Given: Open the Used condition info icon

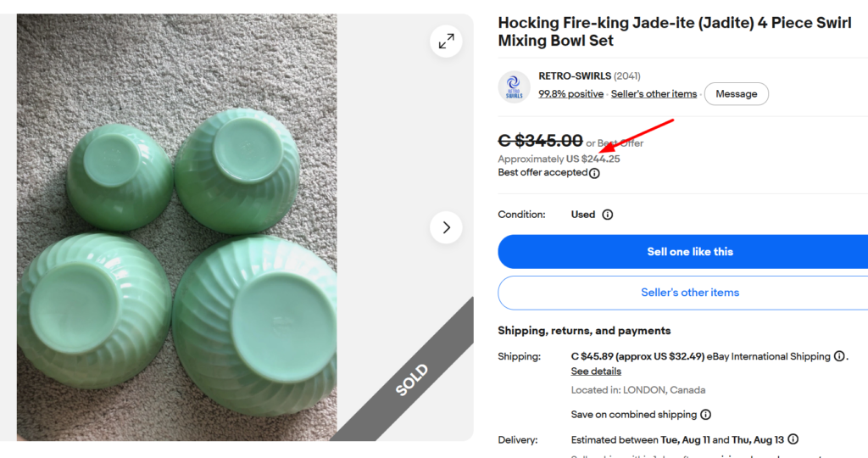Looking at the screenshot, I should click(x=607, y=215).
